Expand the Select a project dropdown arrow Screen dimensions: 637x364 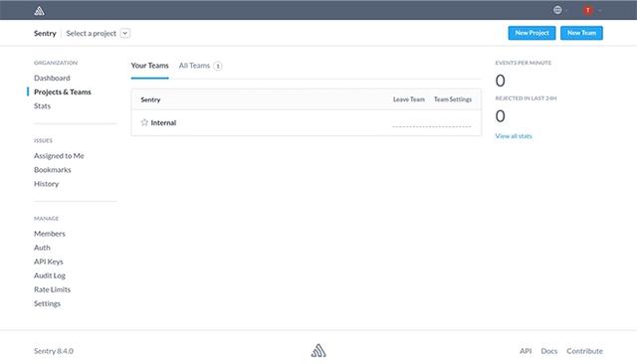125,33
